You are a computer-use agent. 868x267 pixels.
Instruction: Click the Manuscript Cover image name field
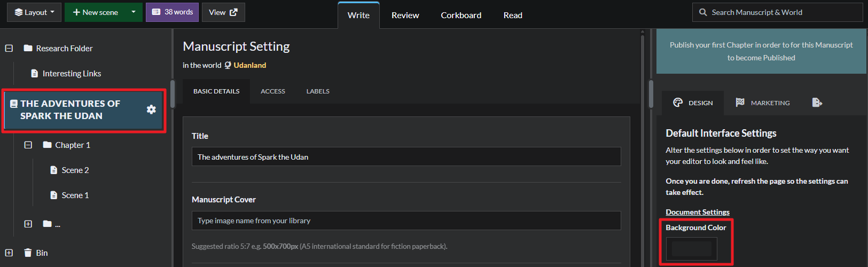click(406, 221)
